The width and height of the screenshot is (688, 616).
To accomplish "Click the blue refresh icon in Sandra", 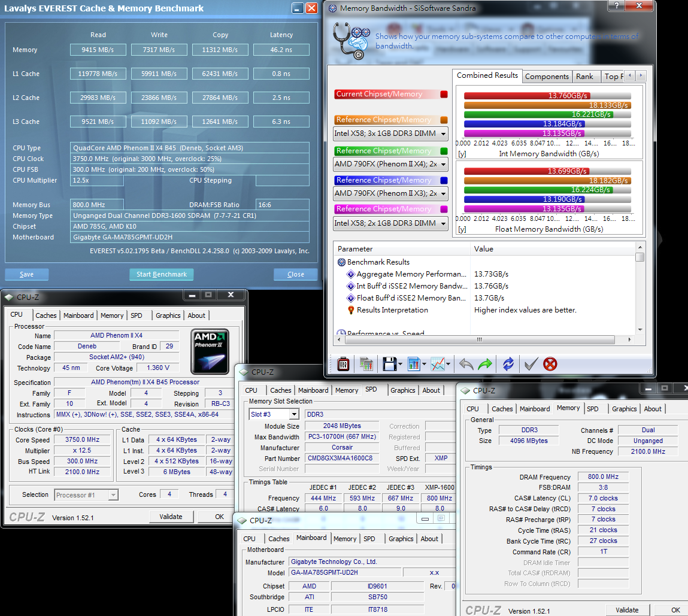I will (x=508, y=364).
